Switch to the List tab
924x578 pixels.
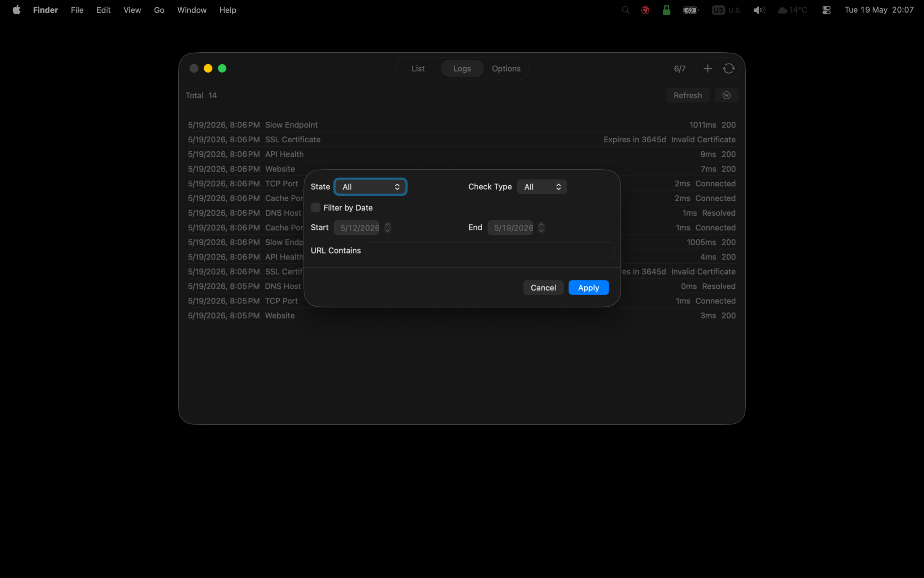coord(418,68)
